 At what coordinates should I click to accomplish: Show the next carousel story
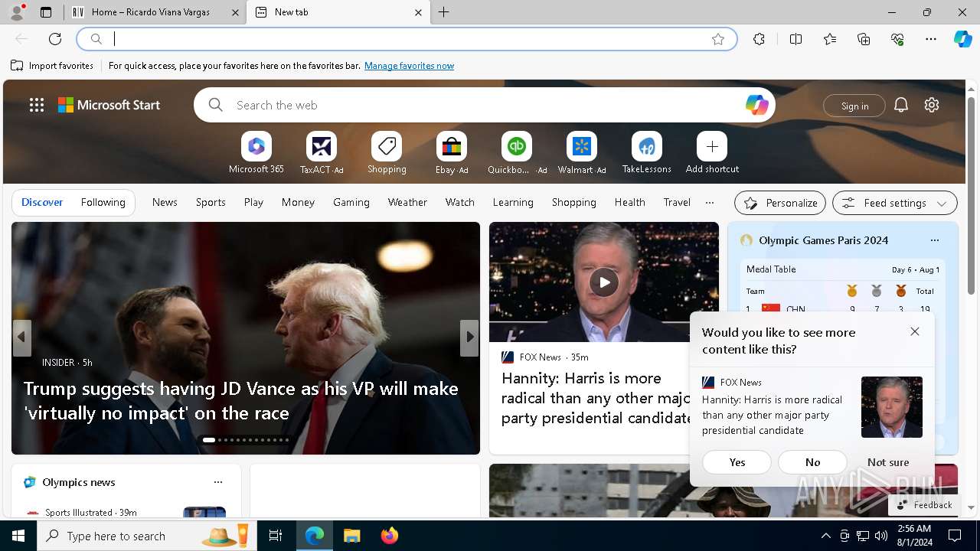469,337
